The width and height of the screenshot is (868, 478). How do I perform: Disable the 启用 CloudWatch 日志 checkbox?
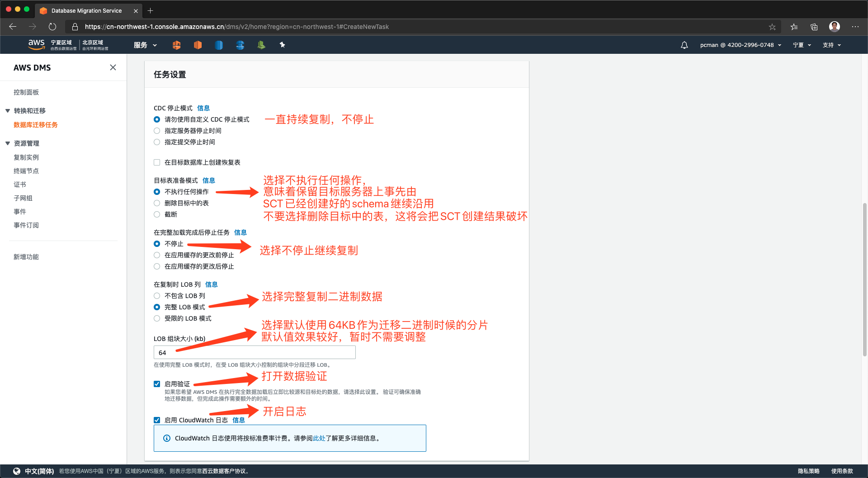[x=157, y=420]
